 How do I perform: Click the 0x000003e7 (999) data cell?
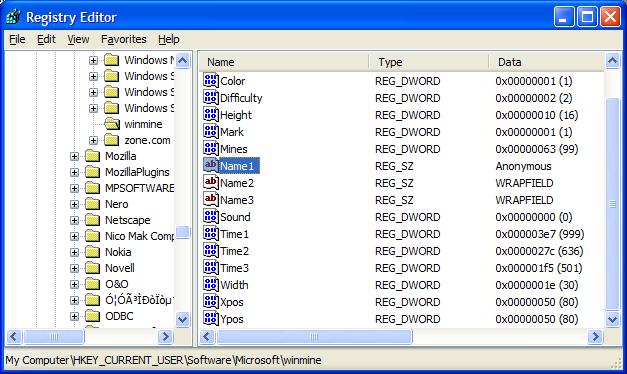tap(539, 234)
